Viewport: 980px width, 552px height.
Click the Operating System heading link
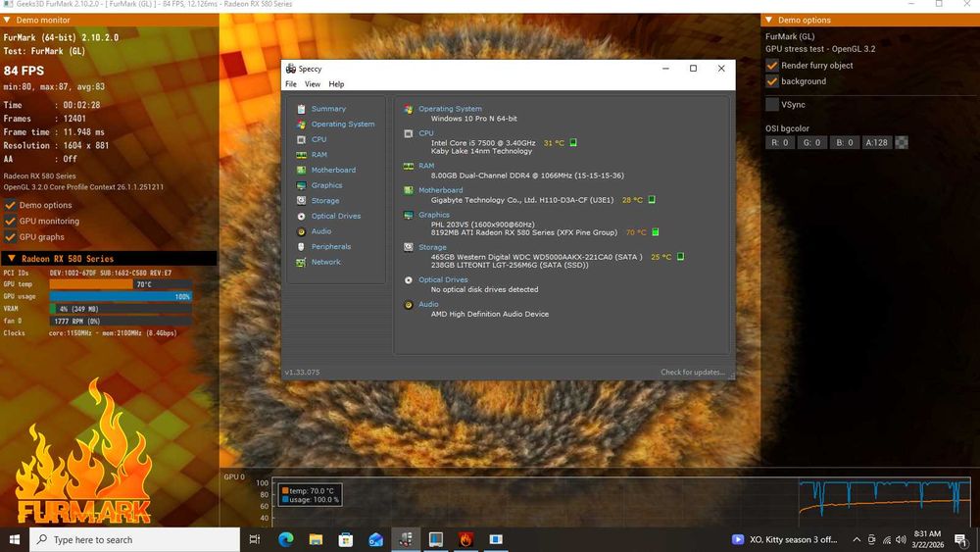[450, 109]
